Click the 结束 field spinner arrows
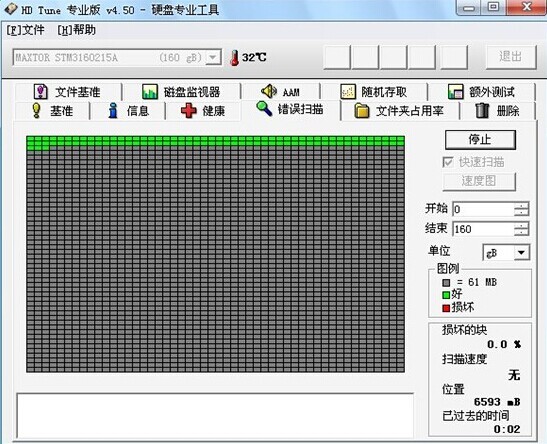Viewport: 547px width, 444px height. click(x=522, y=229)
